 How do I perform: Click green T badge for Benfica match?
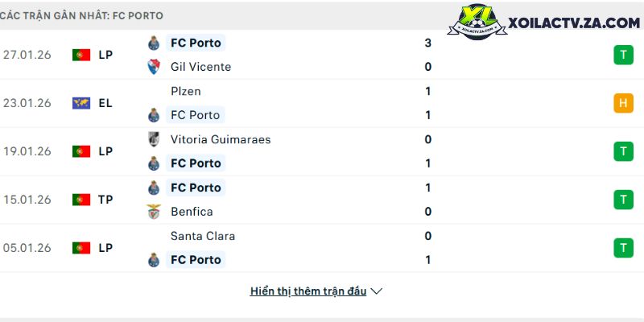point(622,200)
